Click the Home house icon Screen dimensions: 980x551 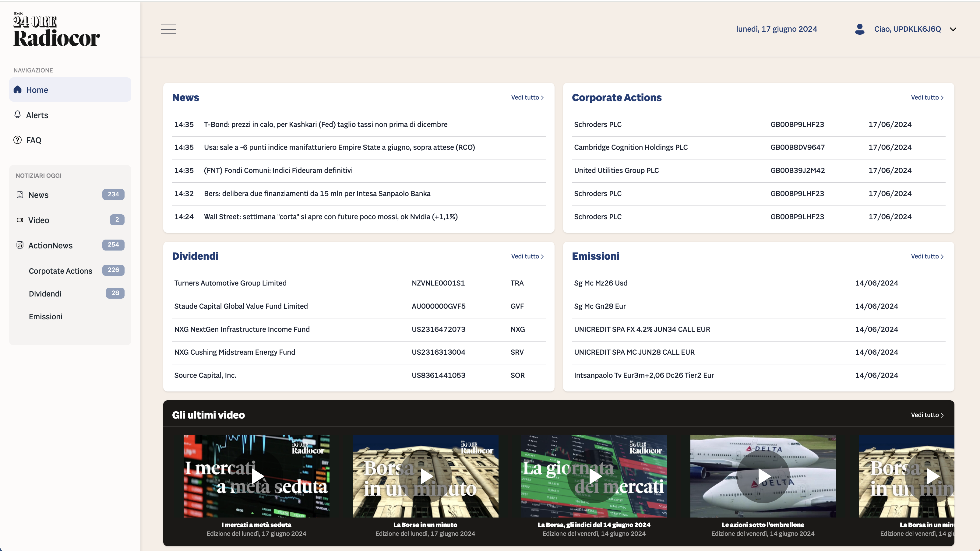17,90
